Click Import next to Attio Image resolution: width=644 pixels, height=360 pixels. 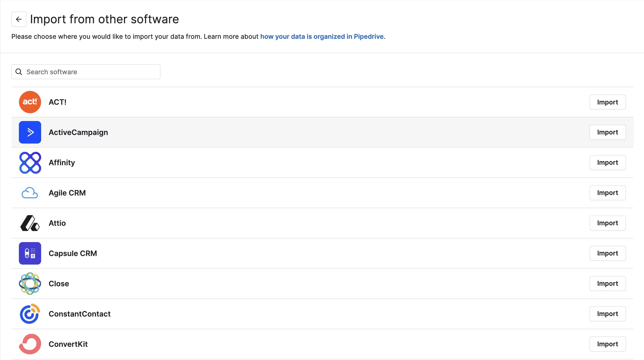tap(607, 223)
